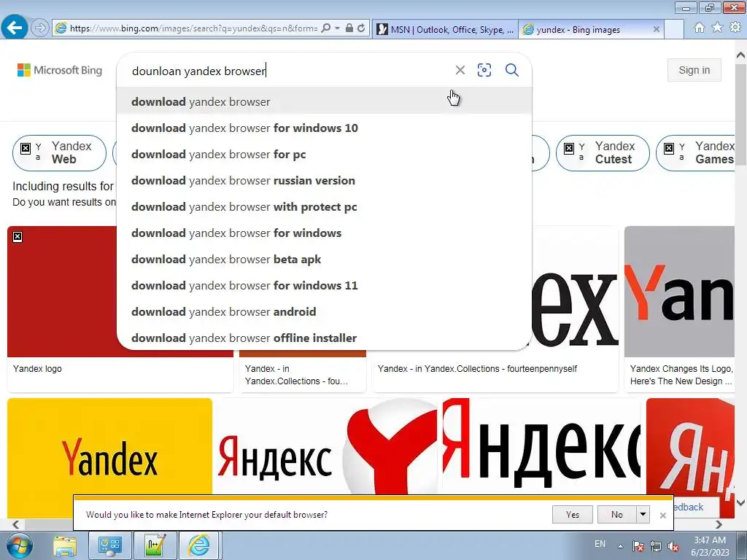Refresh the page with the reload icon
Image resolution: width=747 pixels, height=560 pixels.
coord(361,28)
